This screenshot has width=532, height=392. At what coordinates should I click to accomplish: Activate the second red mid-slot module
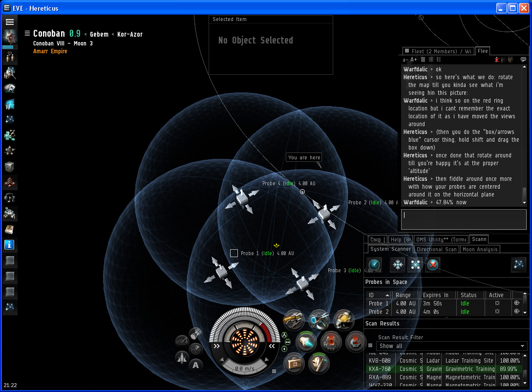point(355,342)
